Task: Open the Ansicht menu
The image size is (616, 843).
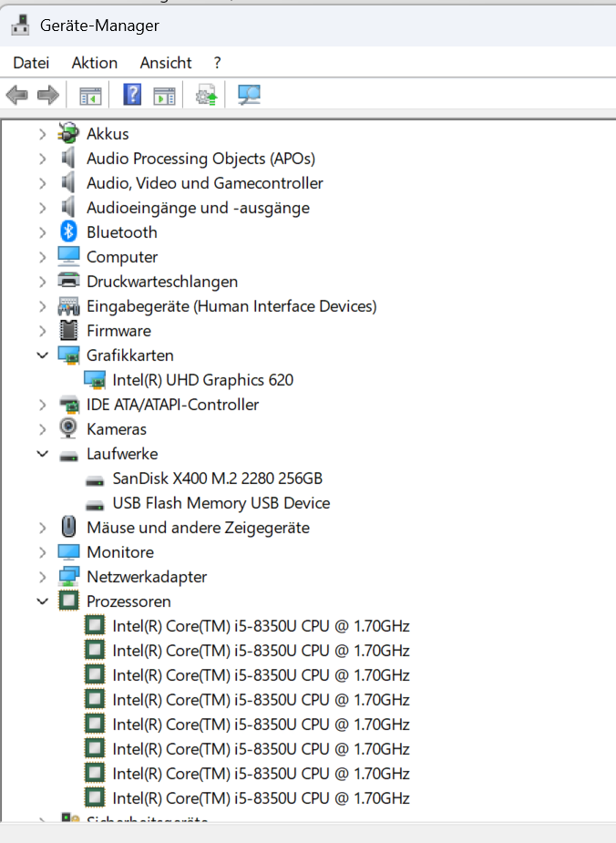Action: pos(166,63)
